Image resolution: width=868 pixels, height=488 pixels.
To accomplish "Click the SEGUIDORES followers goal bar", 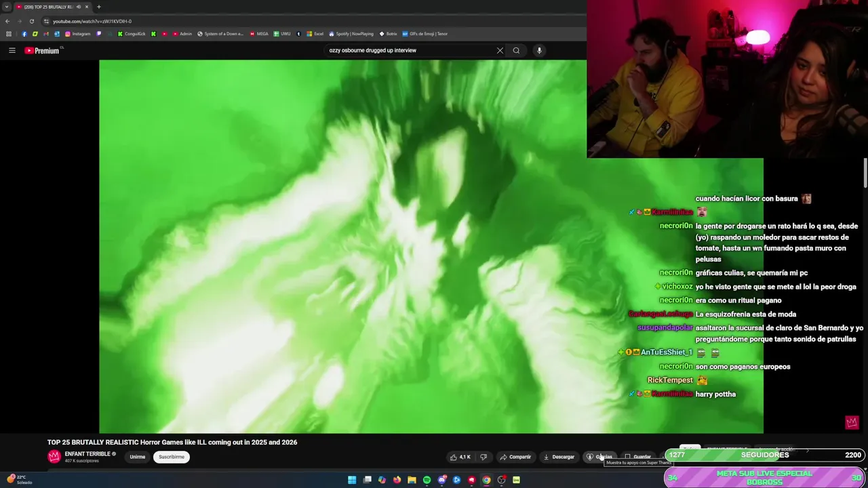I will [x=765, y=455].
